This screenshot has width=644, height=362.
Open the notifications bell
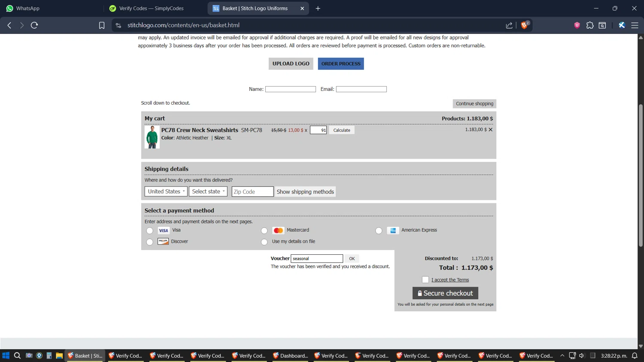coord(635,356)
